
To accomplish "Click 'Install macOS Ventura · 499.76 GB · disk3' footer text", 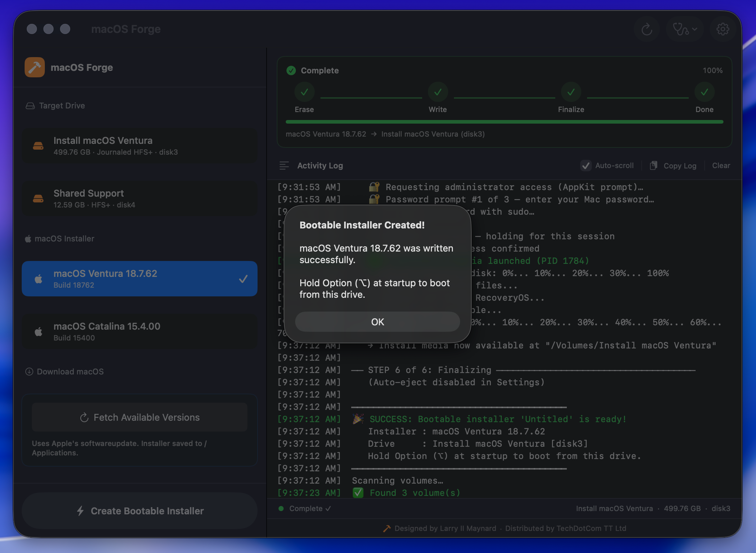I will click(x=653, y=509).
